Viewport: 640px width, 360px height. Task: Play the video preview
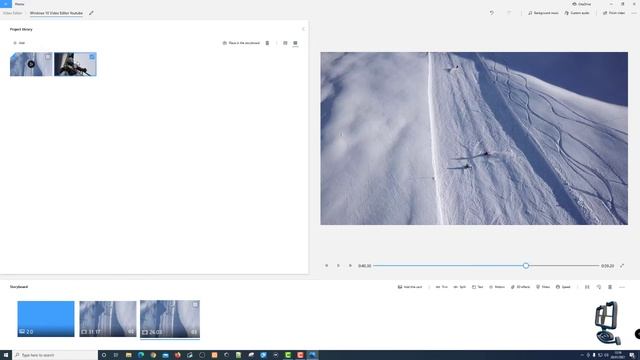(338, 266)
